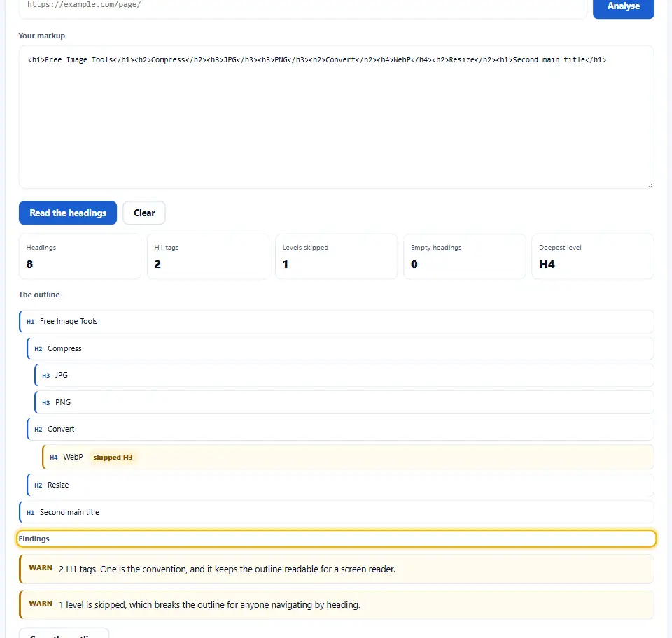Select the 'Resize' H2 outline row
Viewport: 672px width, 638px height.
[340, 485]
